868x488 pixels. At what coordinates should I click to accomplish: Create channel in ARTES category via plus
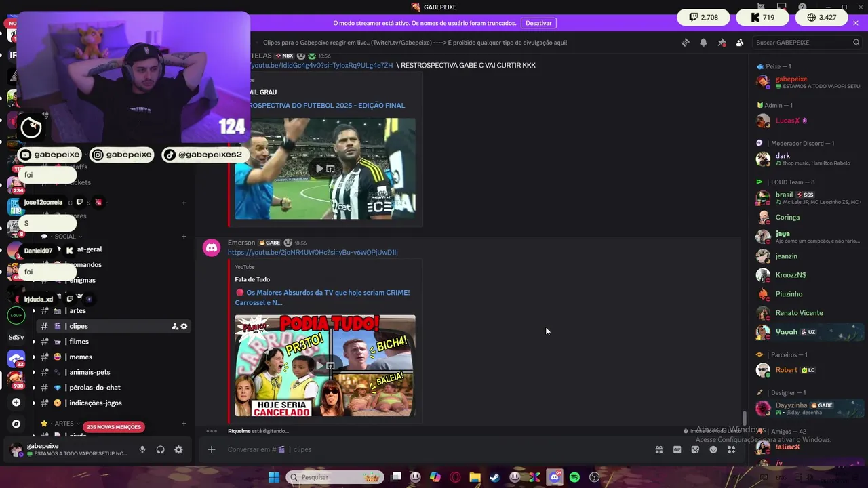click(184, 424)
